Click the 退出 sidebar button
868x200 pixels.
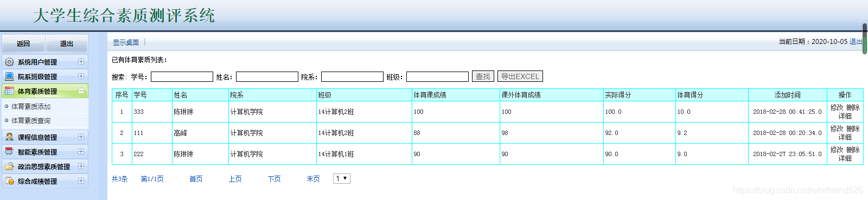(67, 43)
